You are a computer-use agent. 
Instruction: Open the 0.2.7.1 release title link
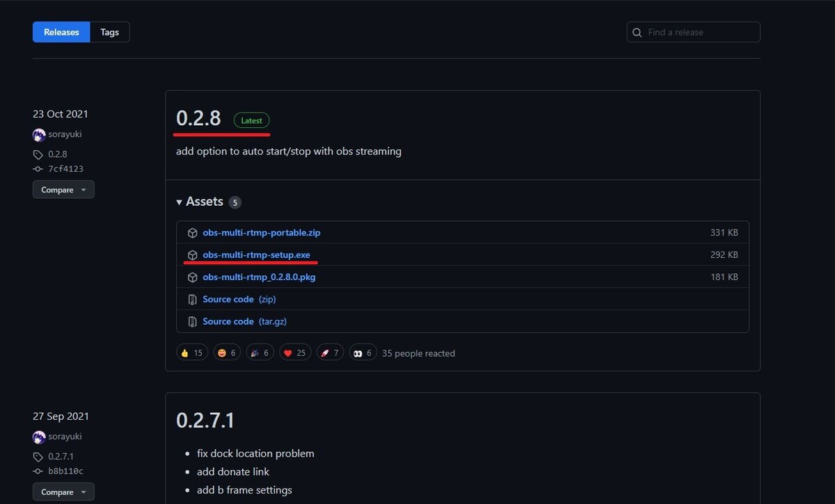[205, 421]
